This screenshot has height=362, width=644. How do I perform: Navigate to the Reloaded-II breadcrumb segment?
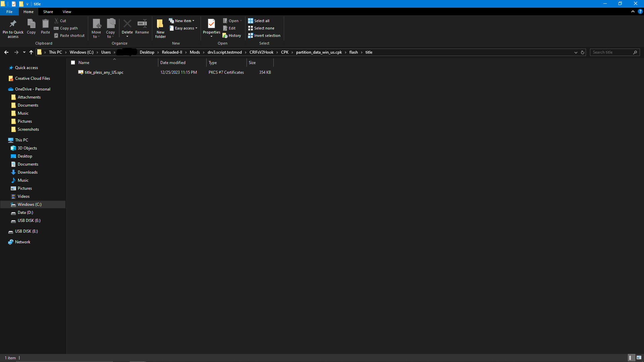[172, 52]
